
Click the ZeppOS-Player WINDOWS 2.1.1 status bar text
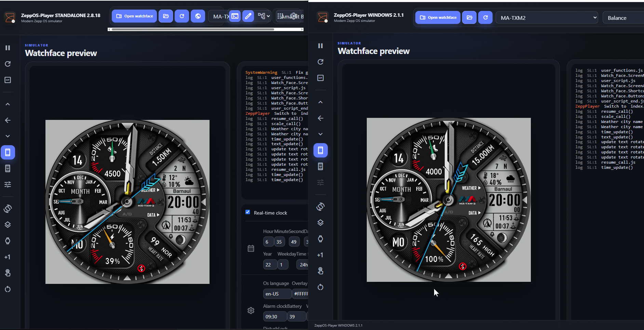338,325
